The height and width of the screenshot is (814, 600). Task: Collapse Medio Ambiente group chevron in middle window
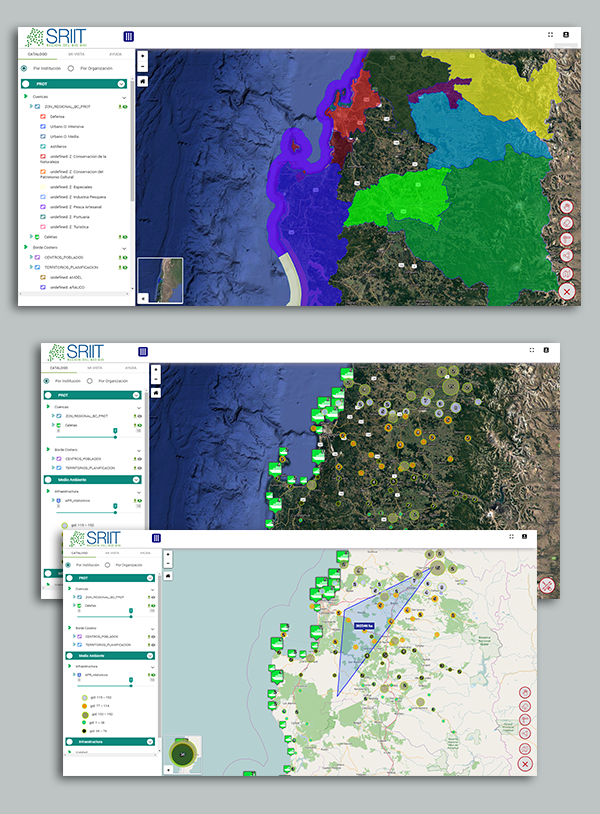click(x=136, y=480)
